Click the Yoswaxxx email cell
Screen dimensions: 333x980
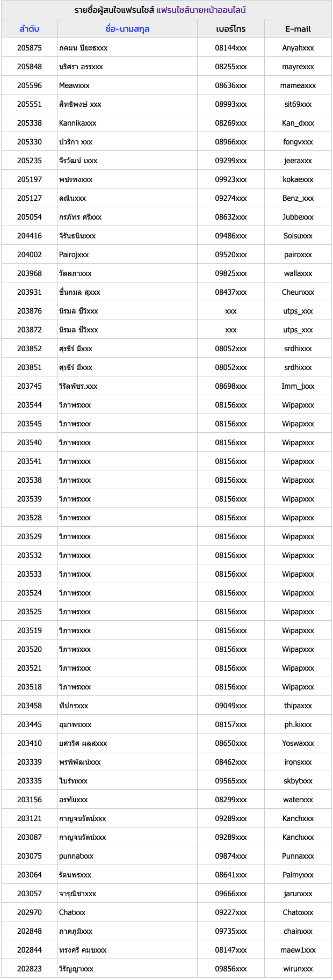tap(298, 743)
